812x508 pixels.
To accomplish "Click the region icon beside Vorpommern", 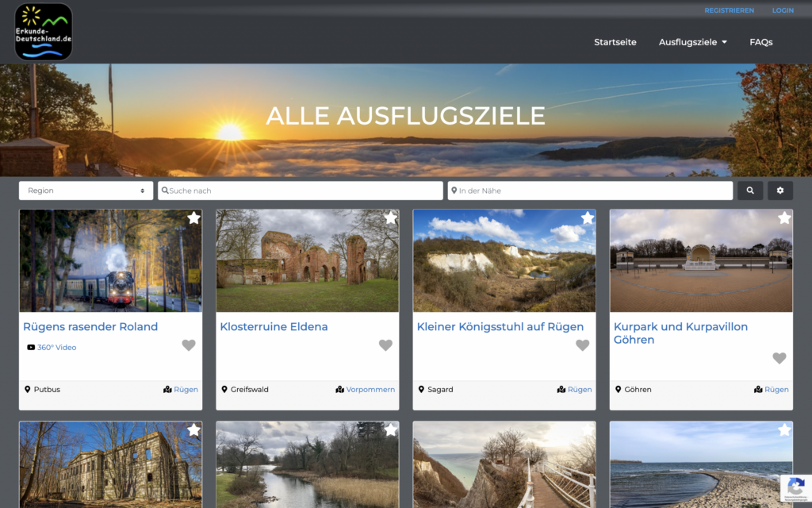I will point(339,389).
